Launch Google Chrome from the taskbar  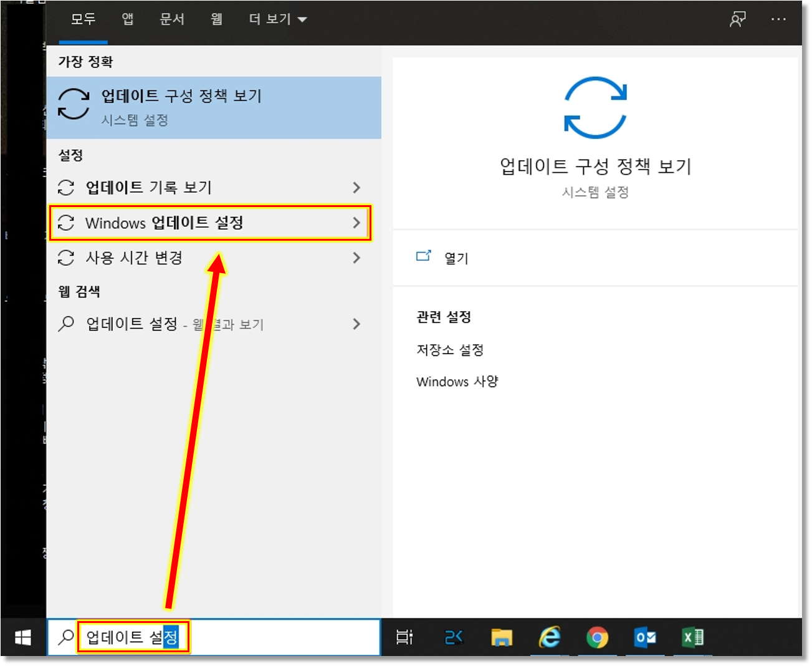pos(597,637)
